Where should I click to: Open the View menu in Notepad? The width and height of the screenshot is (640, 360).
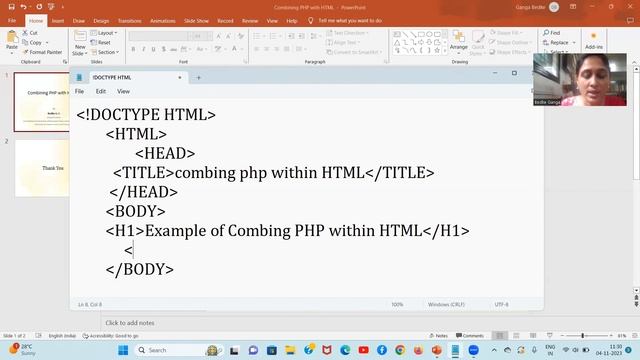123,91
